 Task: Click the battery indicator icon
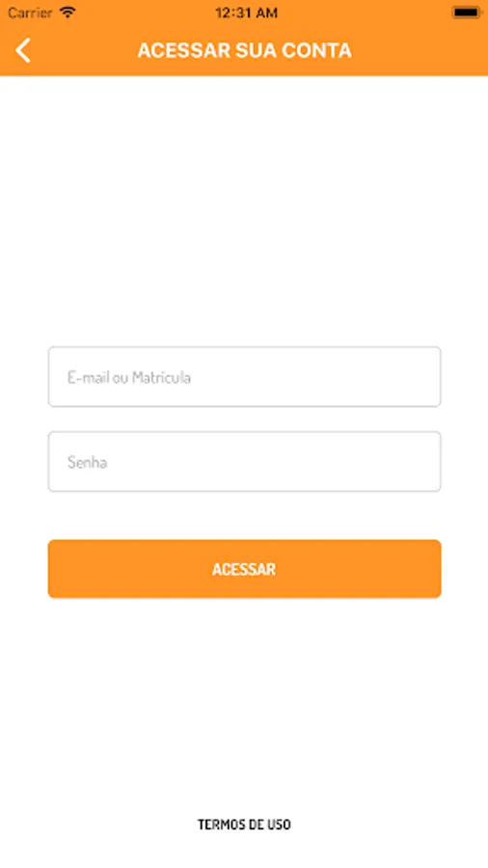[x=467, y=13]
